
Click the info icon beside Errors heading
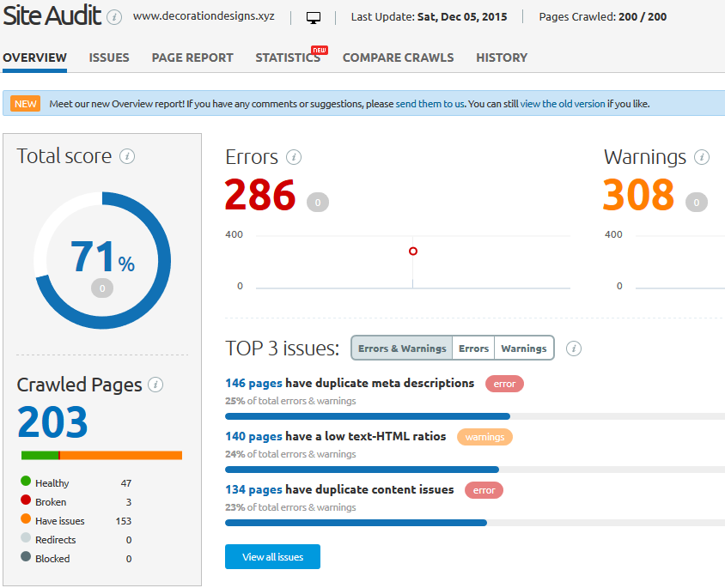294,157
